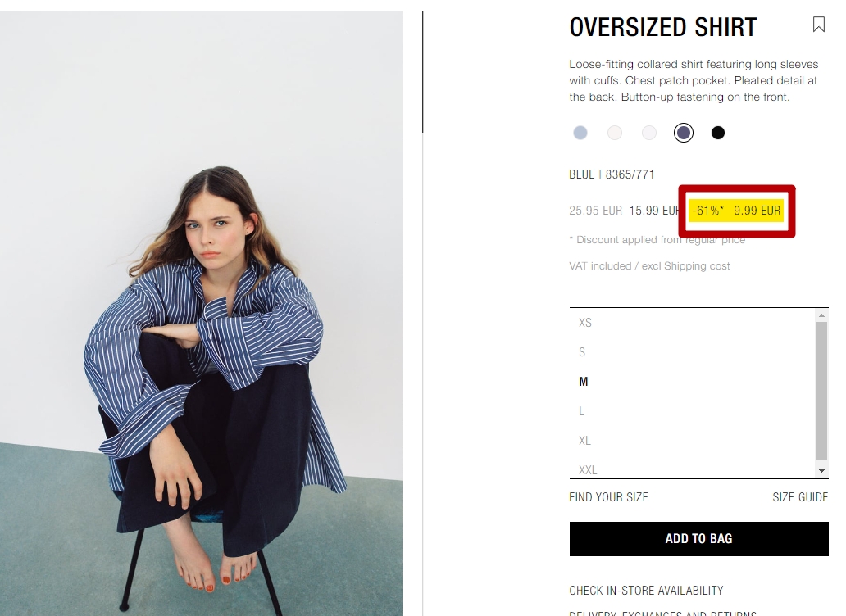Click the Add to Bag button
This screenshot has height=616, width=846.
coord(698,538)
